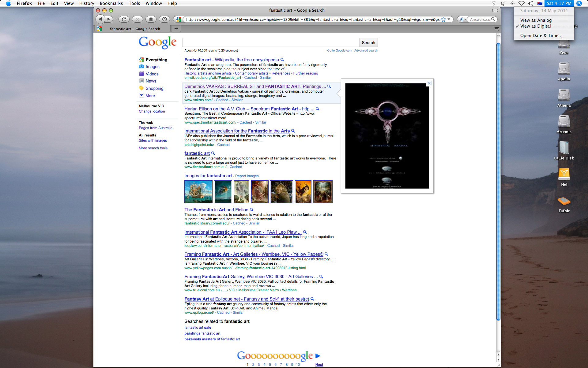
Task: Open the sailing ship image thumbnail
Action: tap(198, 192)
